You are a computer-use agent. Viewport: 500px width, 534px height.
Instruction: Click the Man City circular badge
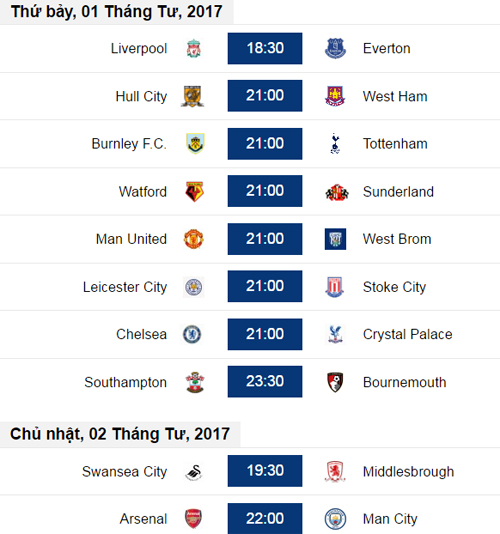coord(335,519)
